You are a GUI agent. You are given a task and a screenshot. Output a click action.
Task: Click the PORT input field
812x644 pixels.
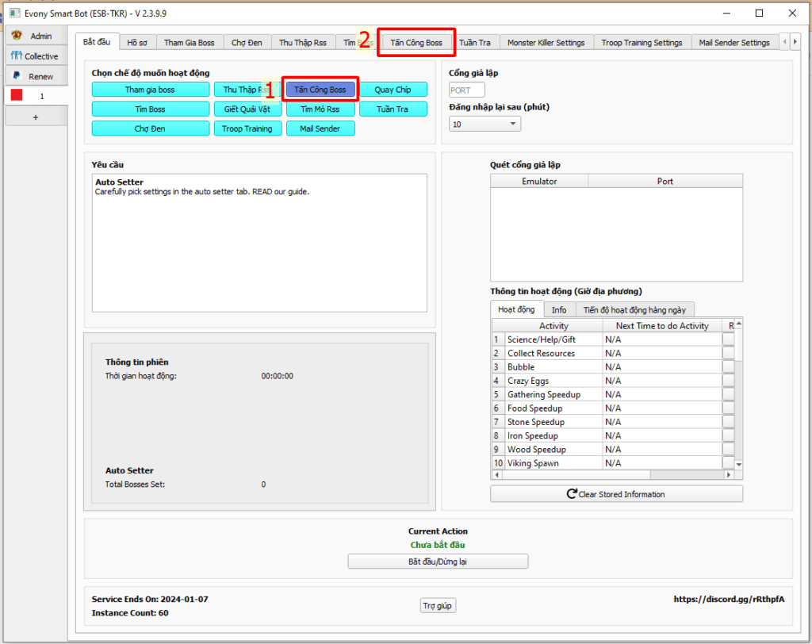coord(466,90)
